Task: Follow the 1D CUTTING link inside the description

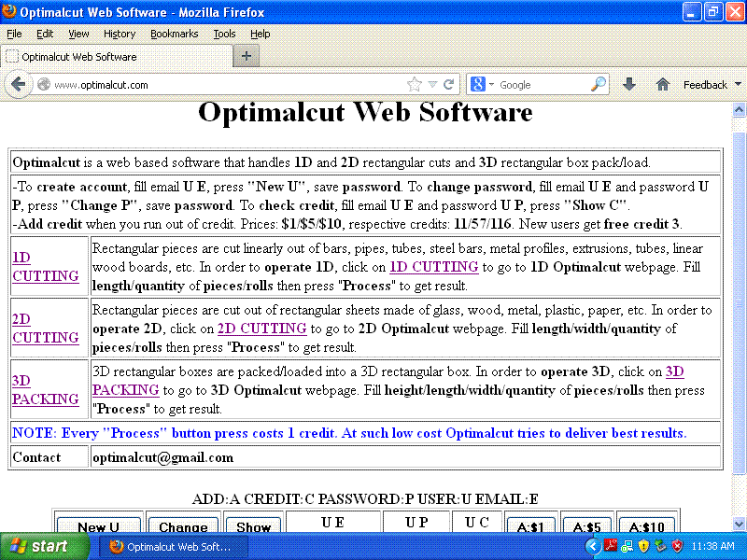Action: pyautogui.click(x=434, y=267)
